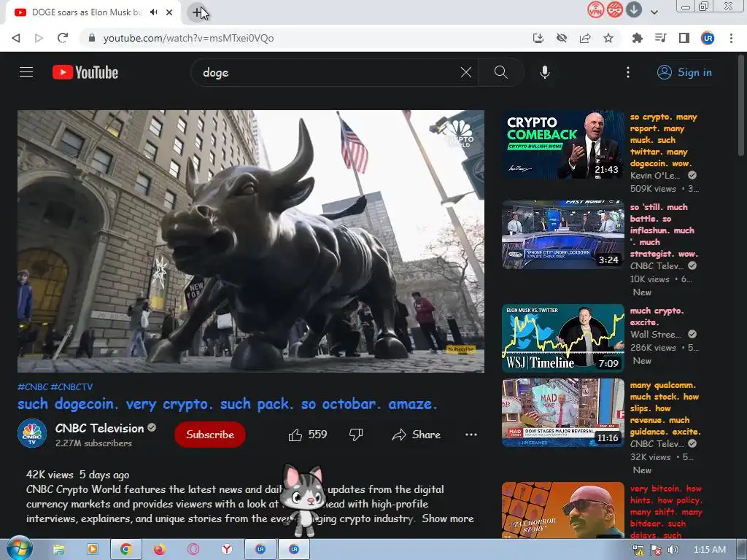Viewport: 747px width, 560px height.
Task: Click the Subscribe watermark in video corner
Action: [x=461, y=349]
